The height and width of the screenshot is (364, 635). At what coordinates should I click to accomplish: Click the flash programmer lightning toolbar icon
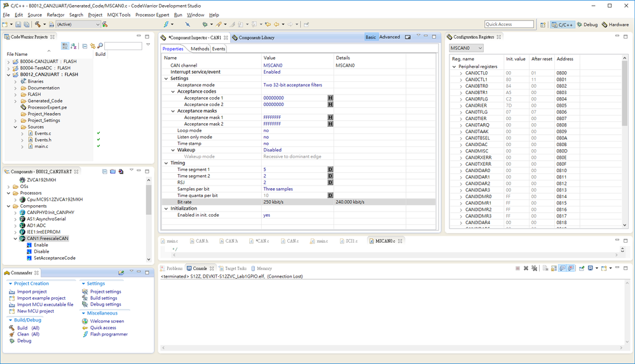(x=166, y=24)
